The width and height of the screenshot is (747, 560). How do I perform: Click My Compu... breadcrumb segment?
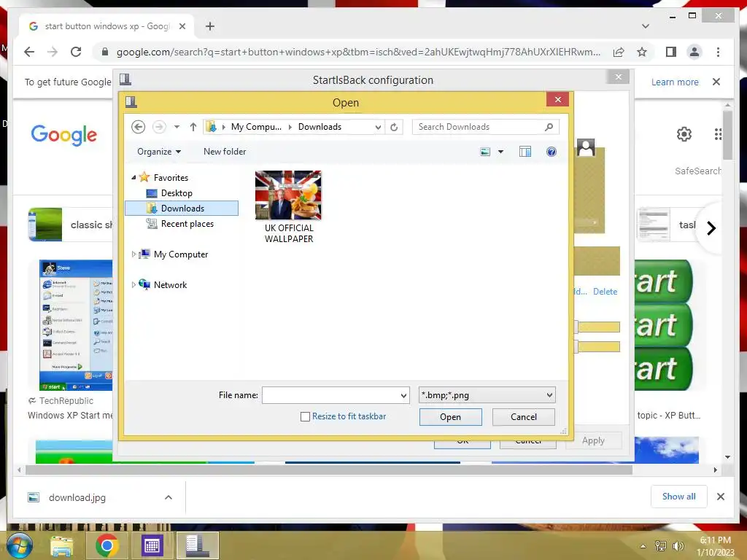pos(256,127)
